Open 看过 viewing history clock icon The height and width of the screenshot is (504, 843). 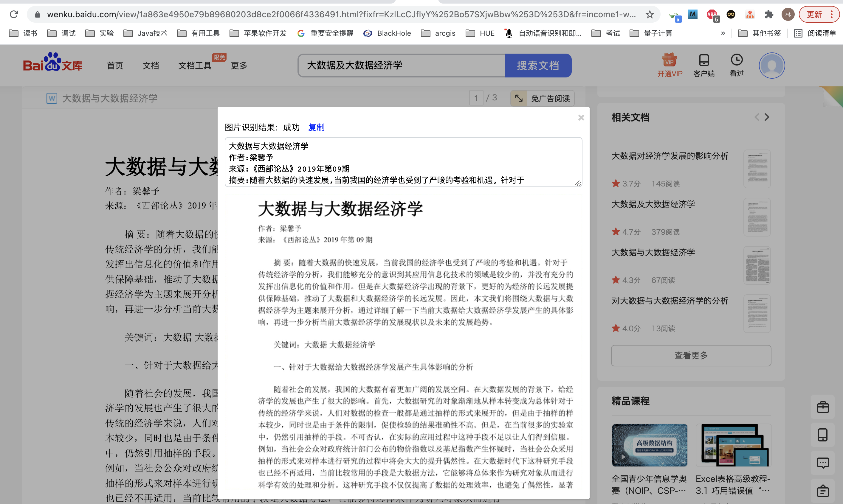point(736,61)
